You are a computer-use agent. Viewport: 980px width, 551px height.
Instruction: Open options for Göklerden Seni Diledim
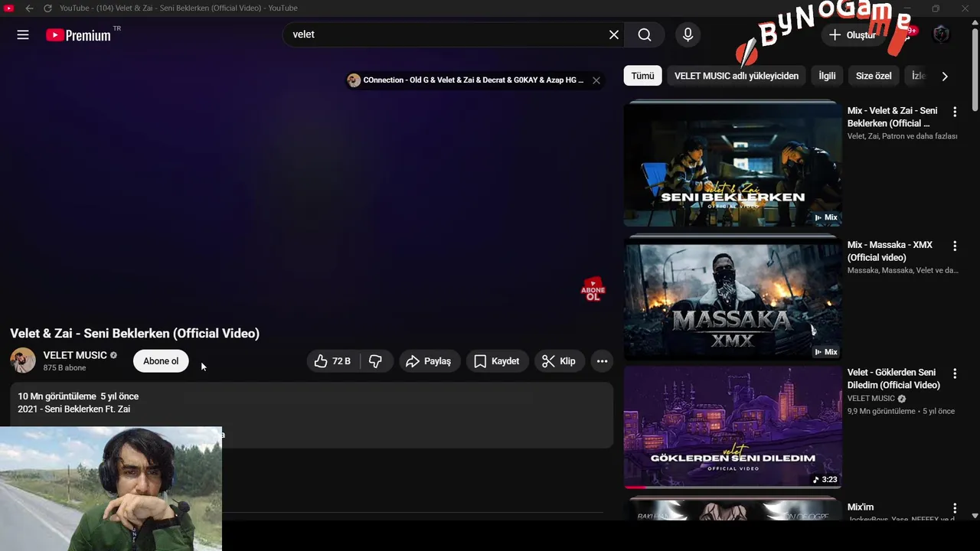coord(955,373)
